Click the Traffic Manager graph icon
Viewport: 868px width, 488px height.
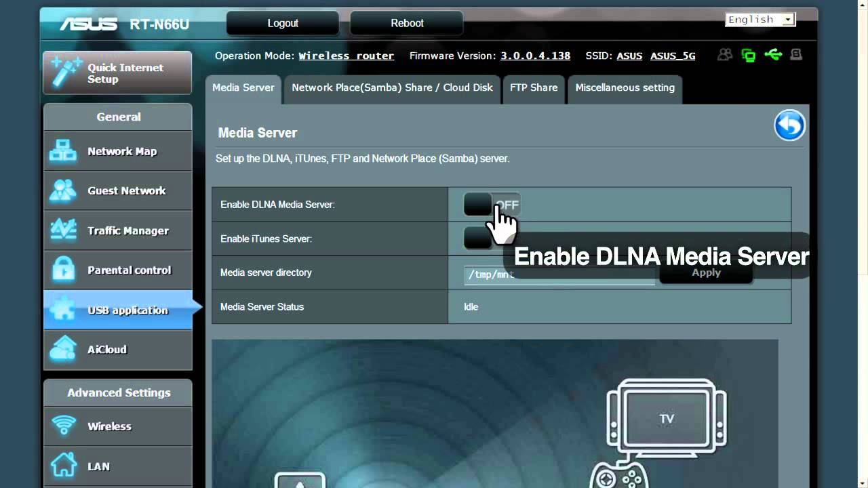[x=63, y=230]
